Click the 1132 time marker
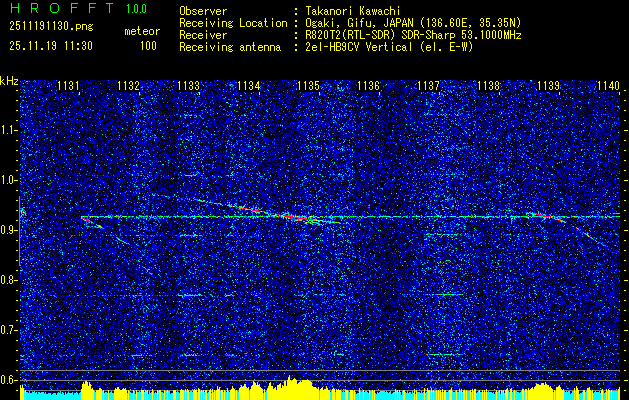The height and width of the screenshot is (400, 629). [128, 86]
